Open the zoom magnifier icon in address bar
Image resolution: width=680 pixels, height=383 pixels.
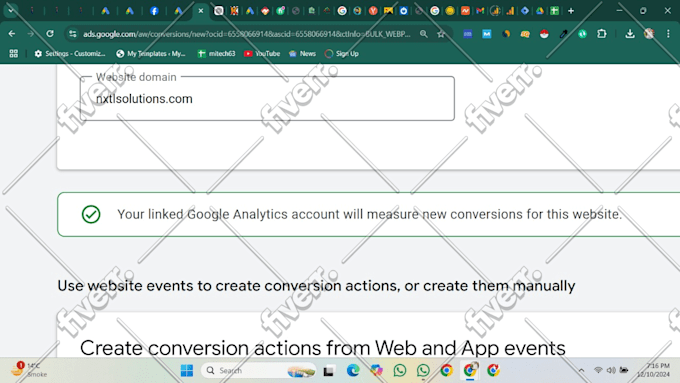point(424,34)
